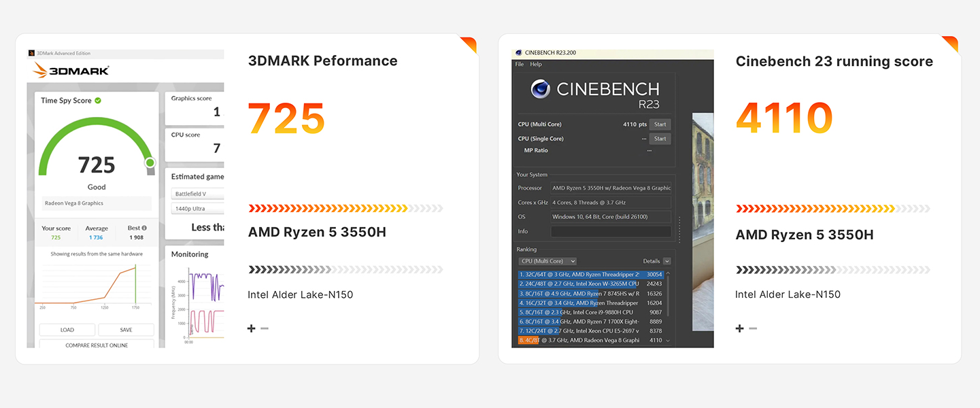The width and height of the screenshot is (980, 408).
Task: Click the green marker on the score gauge
Action: [150, 163]
